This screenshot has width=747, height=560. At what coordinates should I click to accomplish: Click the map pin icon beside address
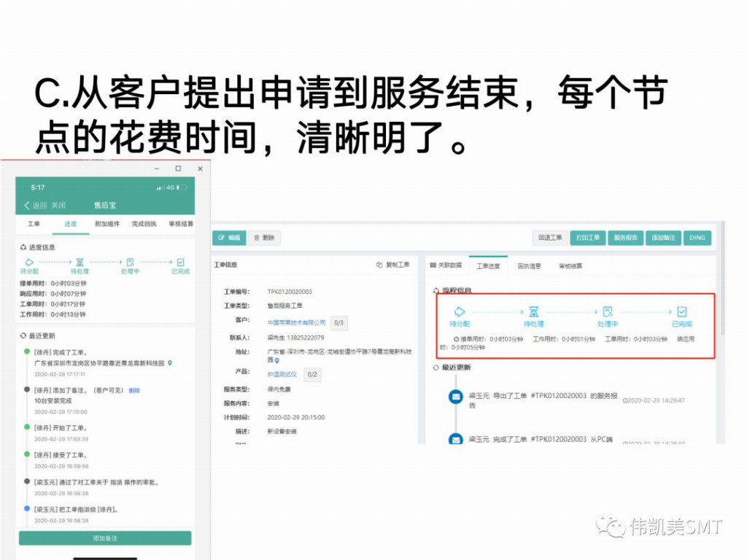tap(277, 360)
